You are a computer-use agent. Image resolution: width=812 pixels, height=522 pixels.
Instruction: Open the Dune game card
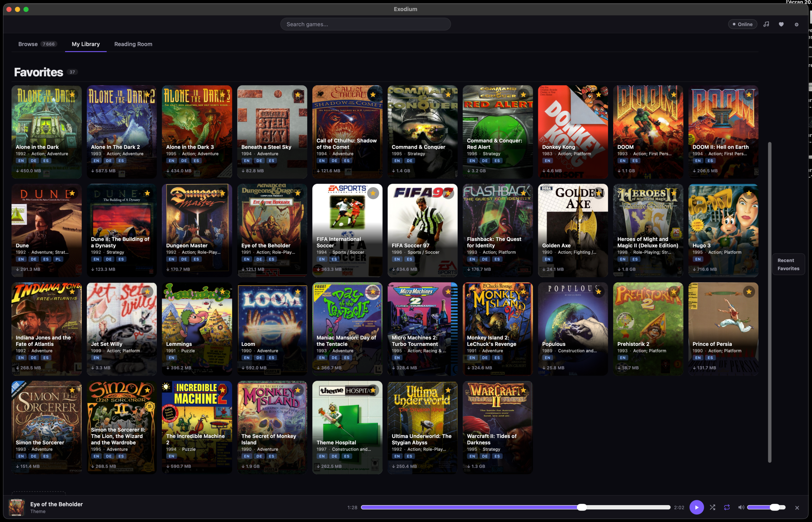pos(46,230)
